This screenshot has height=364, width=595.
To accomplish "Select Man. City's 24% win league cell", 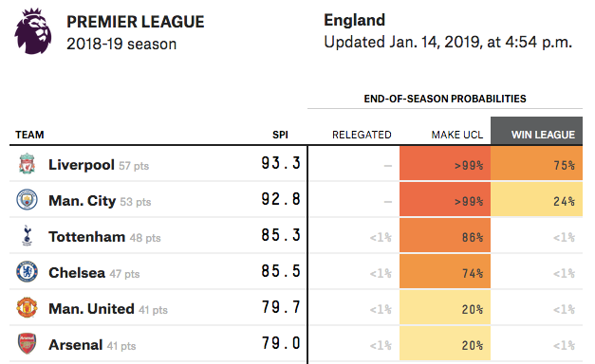I will (536, 199).
